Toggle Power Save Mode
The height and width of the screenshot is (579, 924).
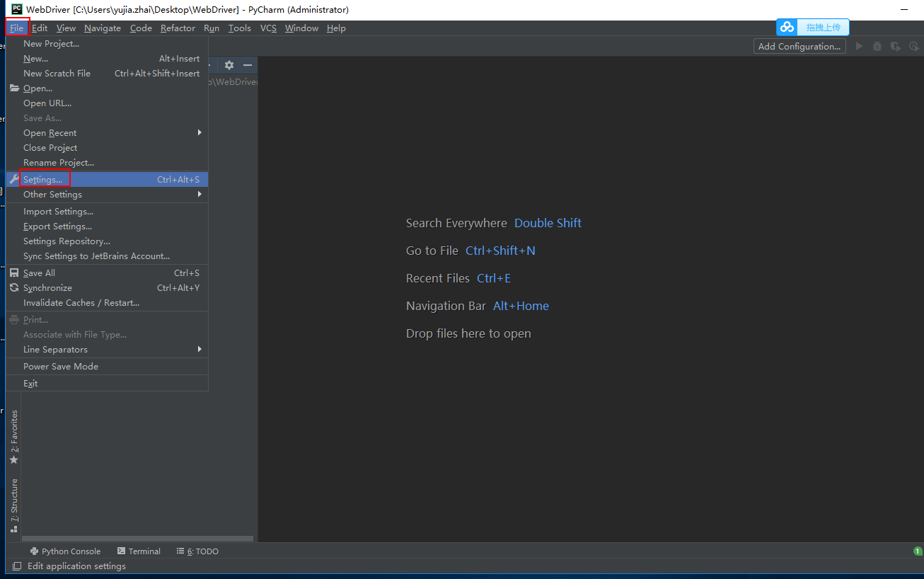point(107,367)
